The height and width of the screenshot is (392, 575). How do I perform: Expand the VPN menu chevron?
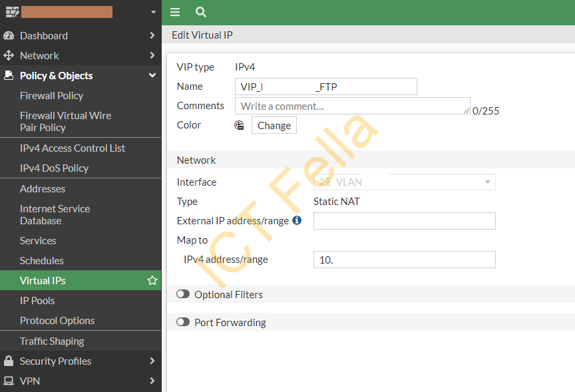pos(152,381)
